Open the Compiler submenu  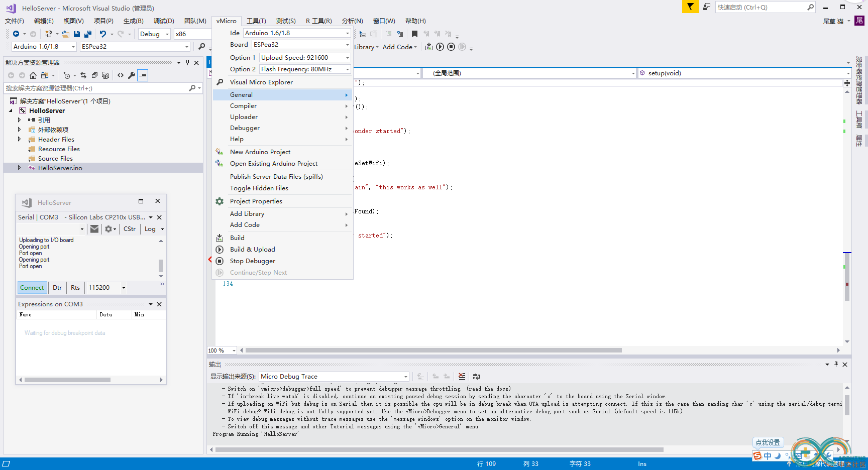282,106
